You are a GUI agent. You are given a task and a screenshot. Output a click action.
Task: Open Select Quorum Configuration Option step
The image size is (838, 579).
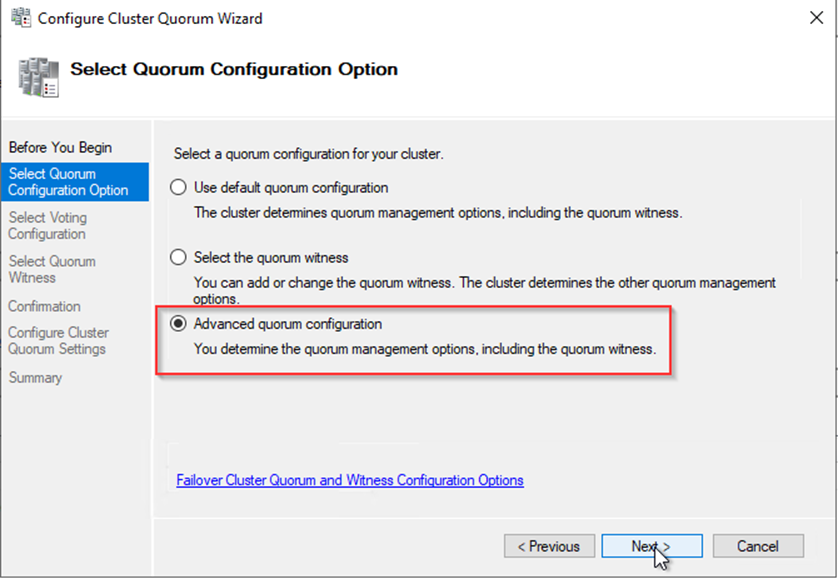tap(68, 182)
